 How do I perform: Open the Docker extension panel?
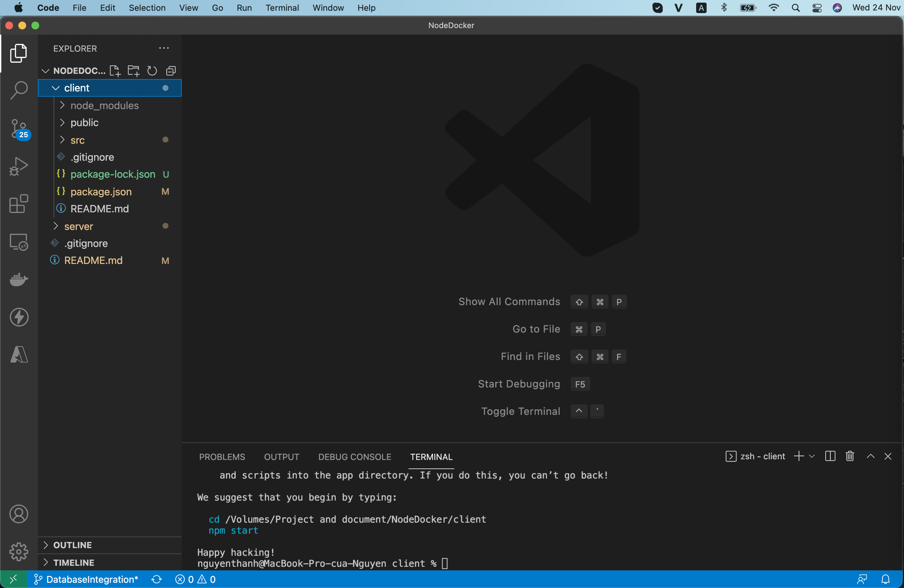point(19,280)
